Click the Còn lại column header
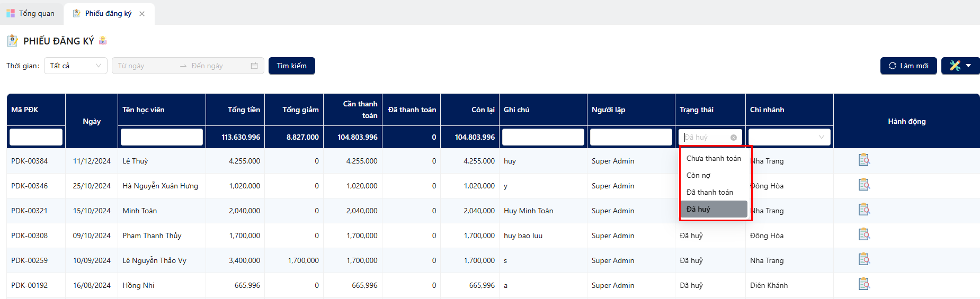980x299 pixels. 470,110
